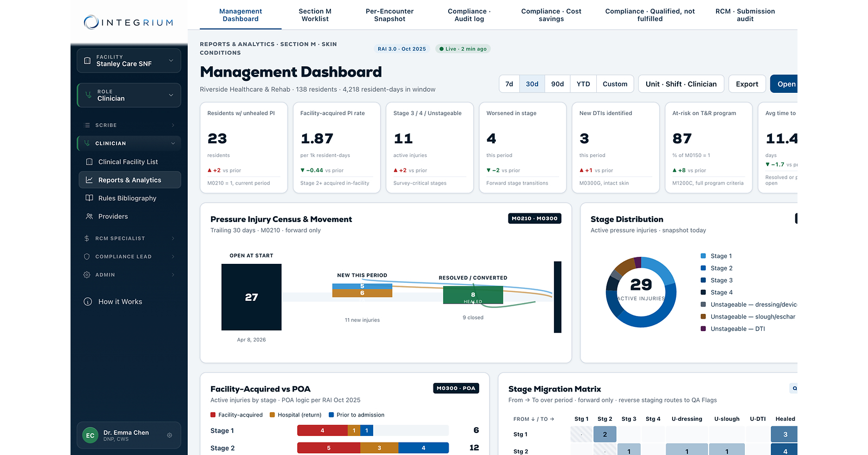The height and width of the screenshot is (455, 868).
Task: Collapse the Clinician sidebar section
Action: click(129, 143)
